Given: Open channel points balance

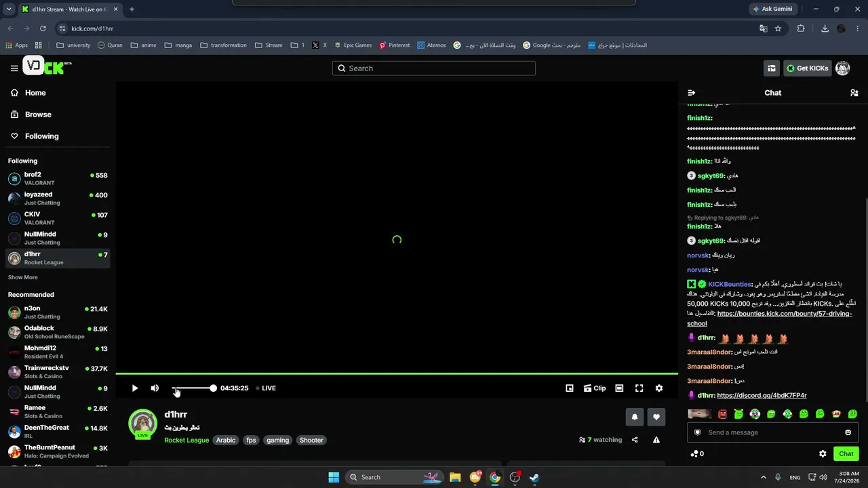Looking at the screenshot, I should pos(697,454).
